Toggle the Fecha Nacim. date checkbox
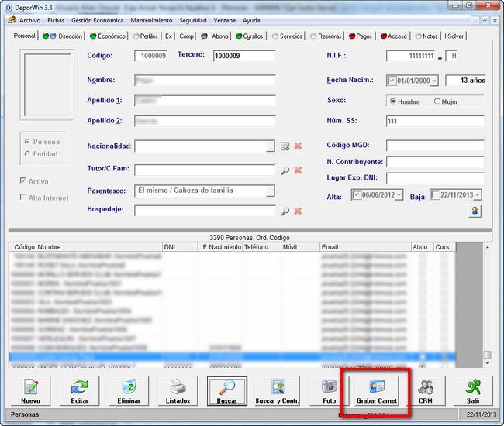 click(392, 81)
